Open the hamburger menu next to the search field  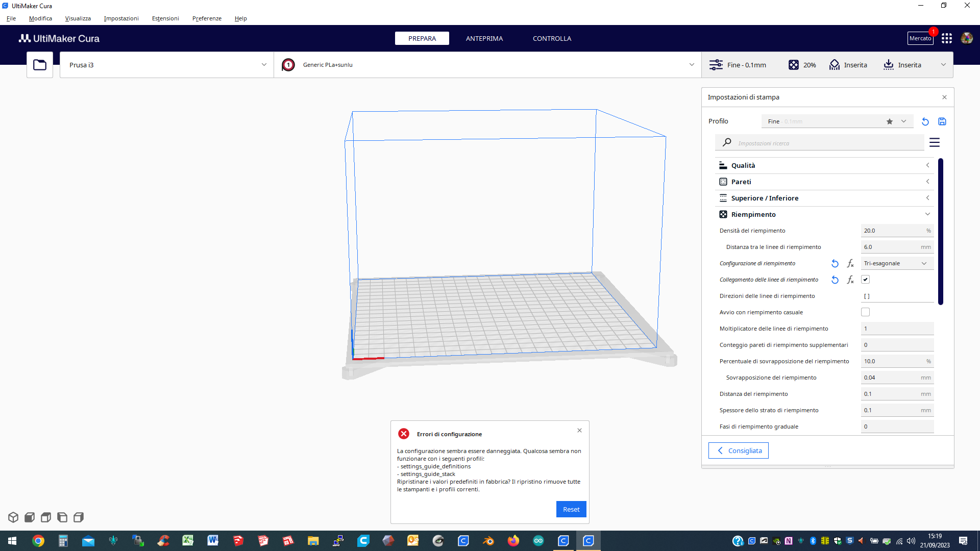click(x=935, y=142)
